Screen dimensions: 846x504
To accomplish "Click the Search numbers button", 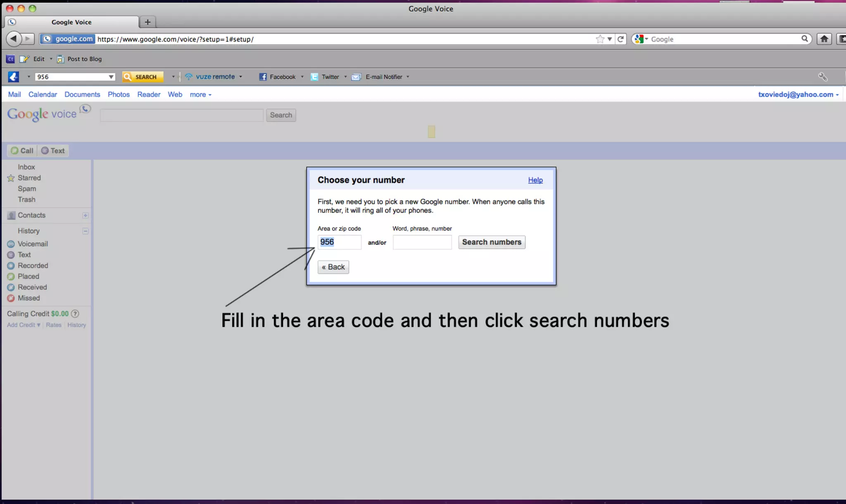I will [492, 242].
